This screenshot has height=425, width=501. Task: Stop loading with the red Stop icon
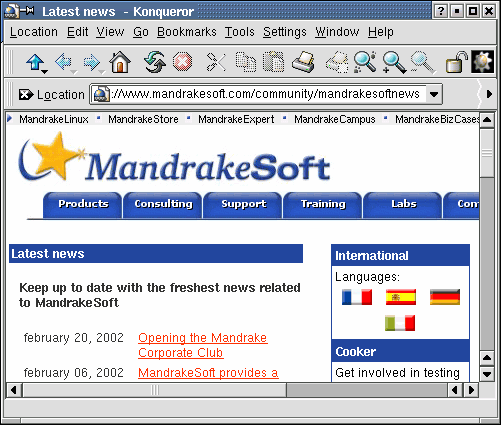[x=182, y=62]
